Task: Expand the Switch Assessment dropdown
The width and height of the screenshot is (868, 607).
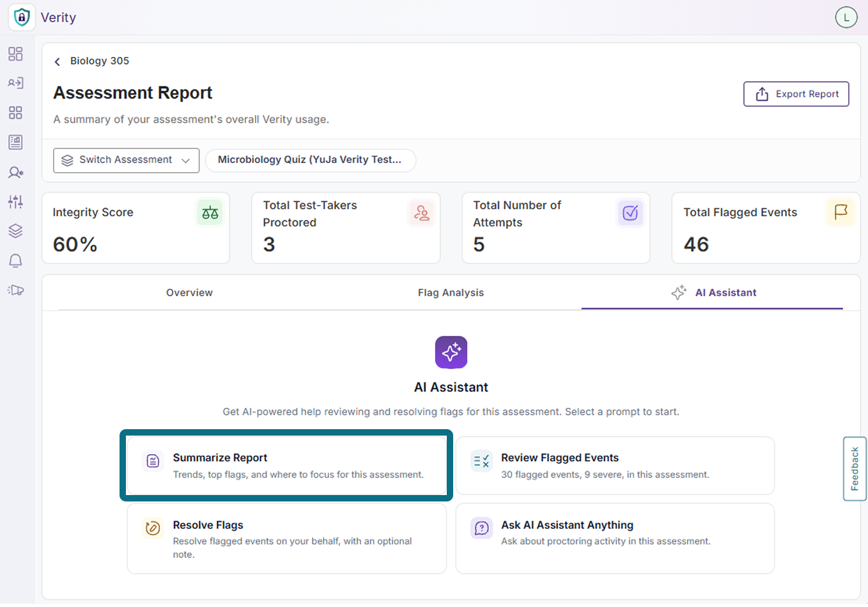Action: (126, 161)
